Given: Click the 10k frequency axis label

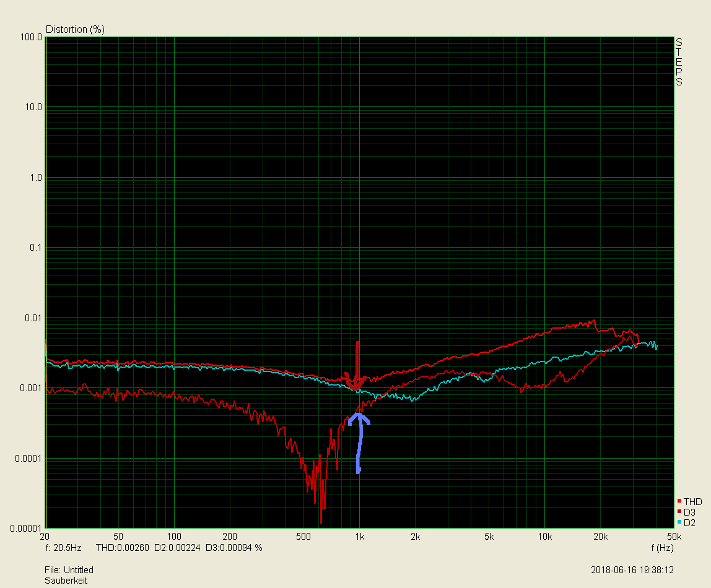Looking at the screenshot, I should coord(544,537).
